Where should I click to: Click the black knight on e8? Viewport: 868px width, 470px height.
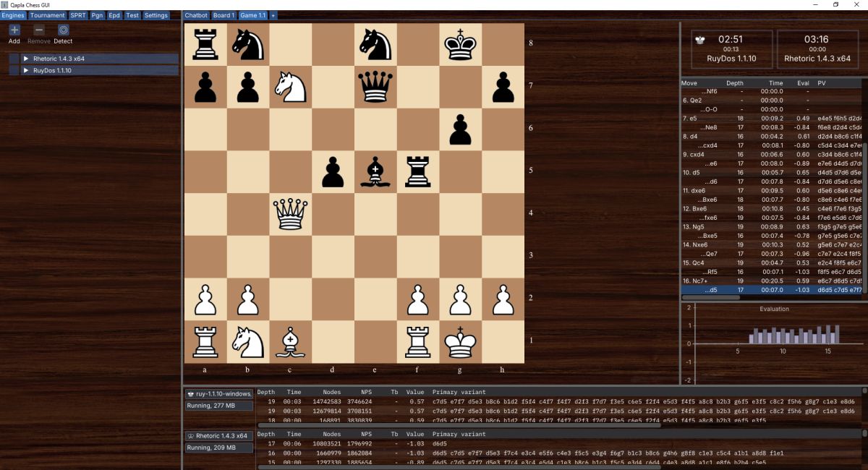click(x=375, y=44)
